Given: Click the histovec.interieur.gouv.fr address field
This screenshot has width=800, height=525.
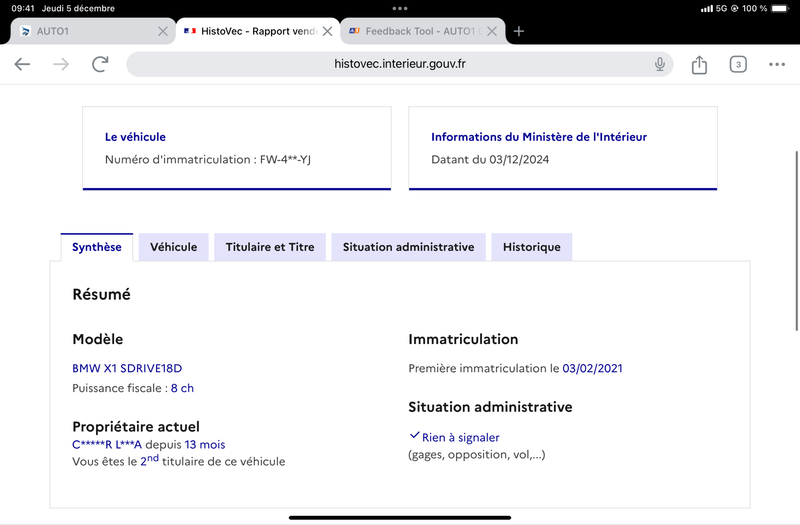Looking at the screenshot, I should point(399,64).
